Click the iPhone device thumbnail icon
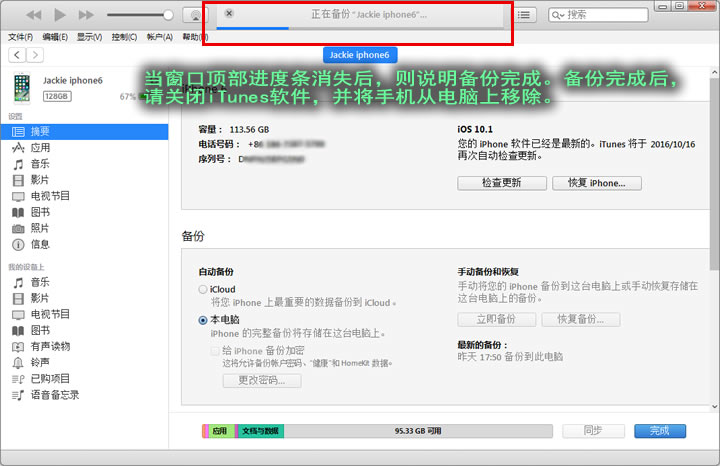 [x=22, y=88]
